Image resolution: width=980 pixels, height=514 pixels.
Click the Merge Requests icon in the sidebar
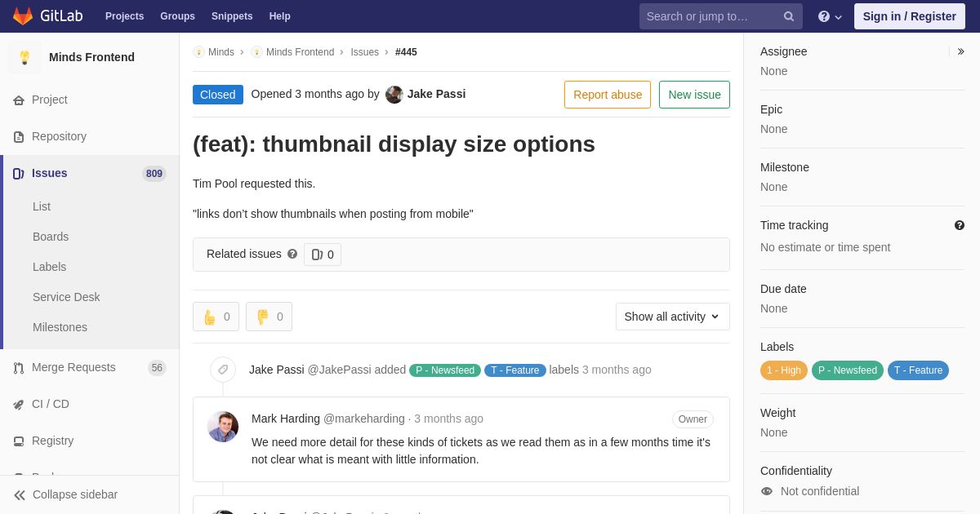pos(19,368)
